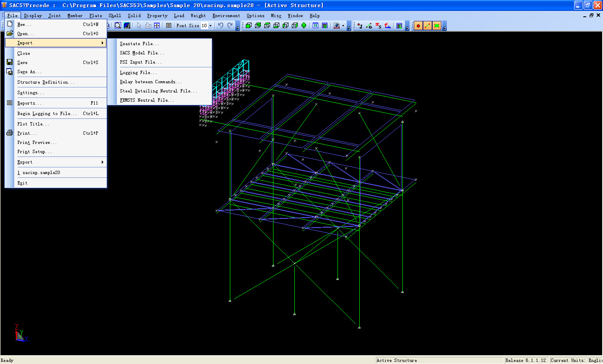Open Settings... from the File menu

pyautogui.click(x=56, y=92)
